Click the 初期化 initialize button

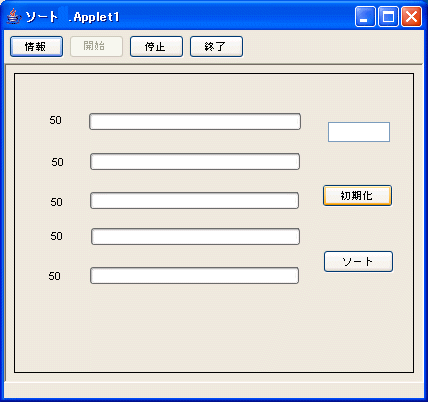(357, 195)
